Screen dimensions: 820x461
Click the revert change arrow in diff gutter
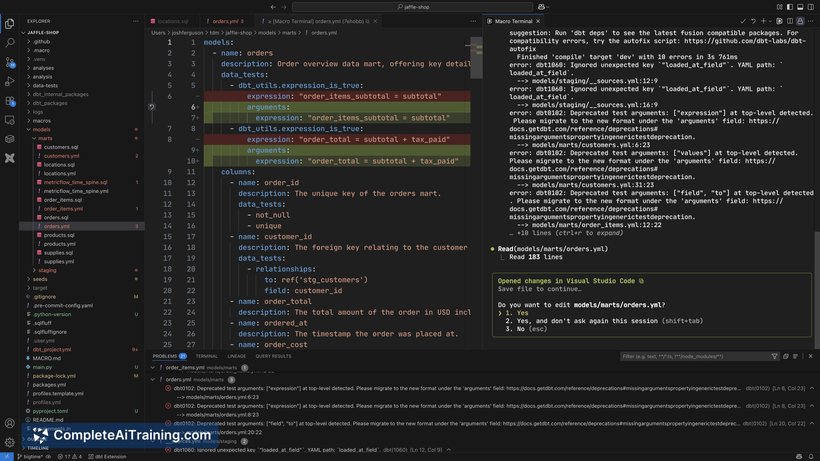[x=152, y=107]
